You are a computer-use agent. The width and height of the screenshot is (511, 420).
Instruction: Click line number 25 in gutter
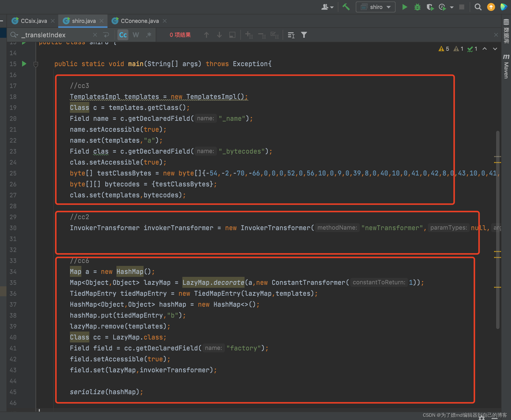[13, 173]
